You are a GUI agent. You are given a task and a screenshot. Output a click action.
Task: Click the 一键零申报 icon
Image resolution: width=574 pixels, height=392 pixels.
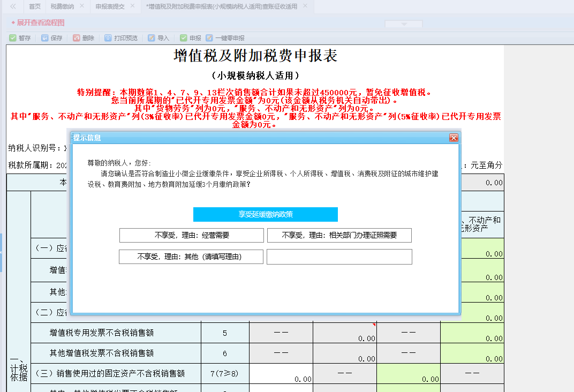pyautogui.click(x=209, y=37)
